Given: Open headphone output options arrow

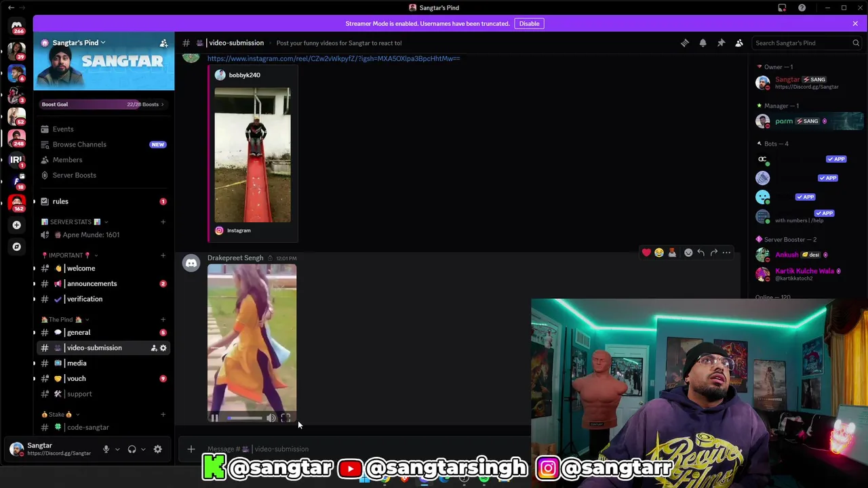Looking at the screenshot, I should tap(143, 449).
